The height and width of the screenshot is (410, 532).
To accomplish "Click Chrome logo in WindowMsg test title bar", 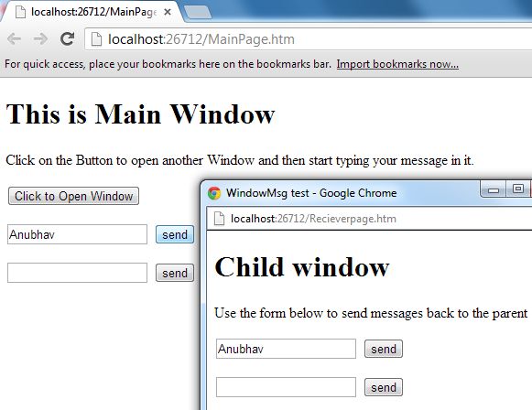I will click(x=214, y=193).
